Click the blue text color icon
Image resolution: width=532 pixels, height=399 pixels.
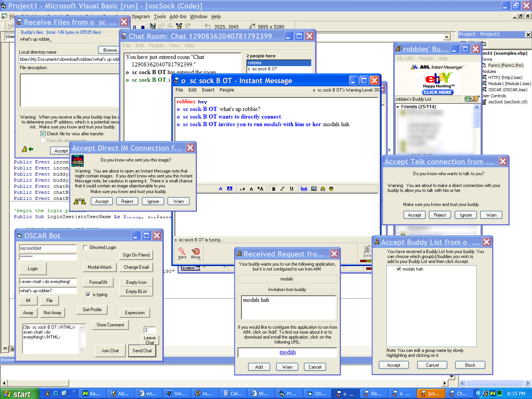click(x=221, y=189)
